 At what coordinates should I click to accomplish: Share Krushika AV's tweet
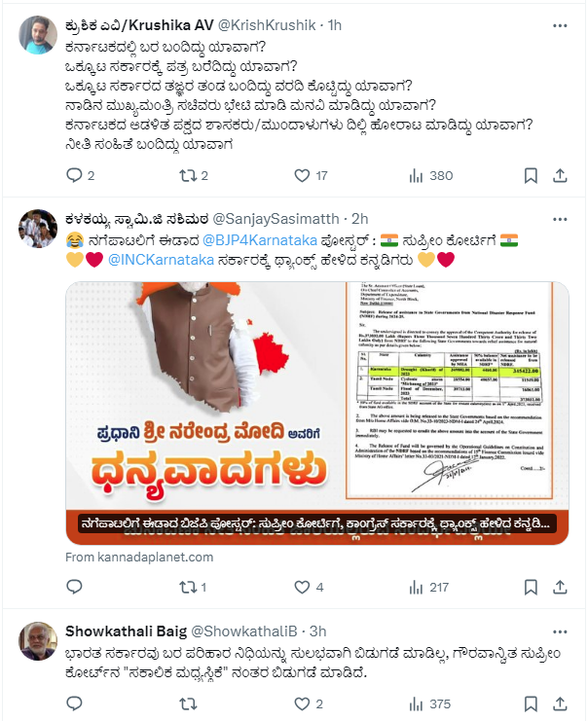(560, 176)
